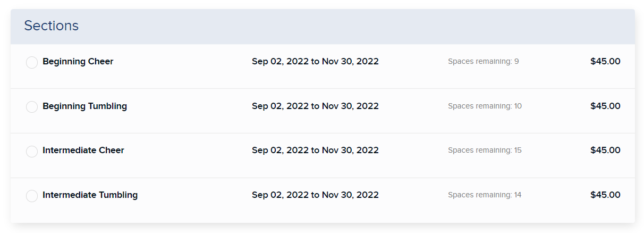Image resolution: width=644 pixels, height=233 pixels.
Task: Click the Intermediate Cheer $45.00 price
Action: [x=605, y=150]
